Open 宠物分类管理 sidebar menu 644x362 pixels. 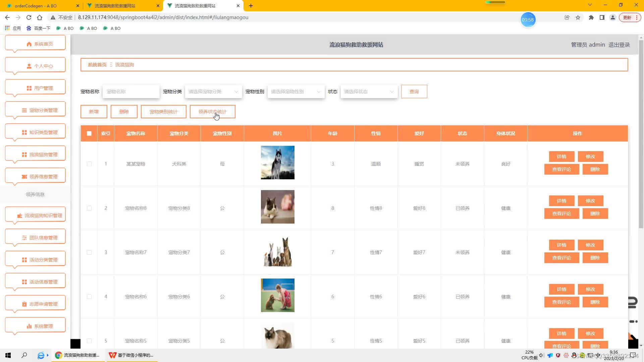tap(35, 110)
